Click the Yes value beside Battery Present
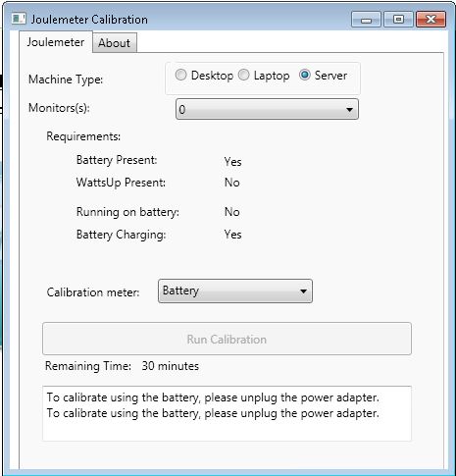 tap(233, 162)
